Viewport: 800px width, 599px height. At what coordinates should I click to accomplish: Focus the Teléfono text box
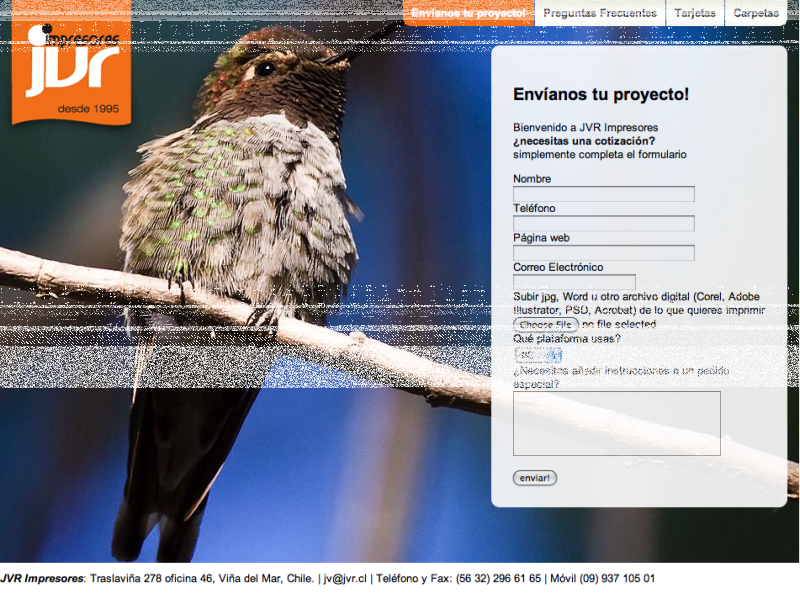[604, 223]
